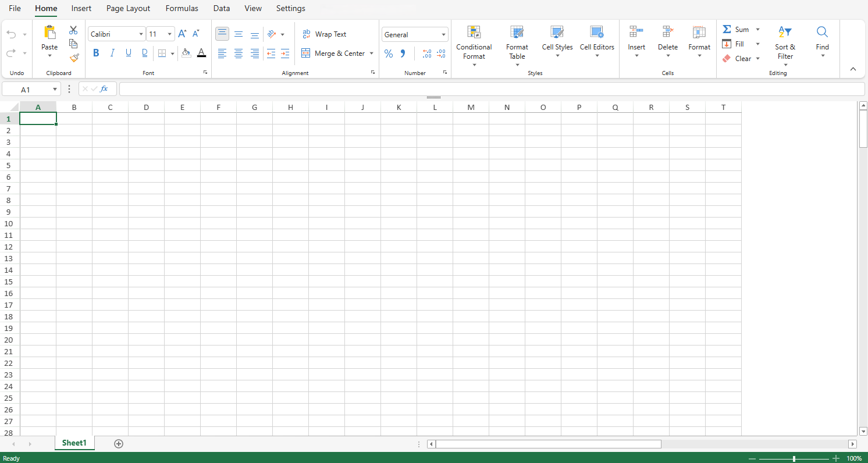Viewport: 868px width, 463px height.
Task: Click the fx insert function icon
Action: (x=104, y=89)
